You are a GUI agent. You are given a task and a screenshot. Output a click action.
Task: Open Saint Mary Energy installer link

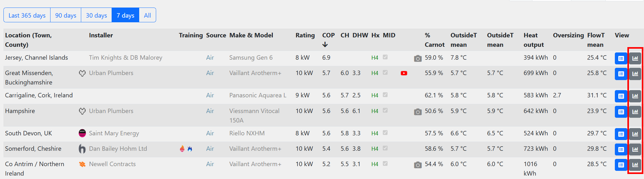pos(114,133)
